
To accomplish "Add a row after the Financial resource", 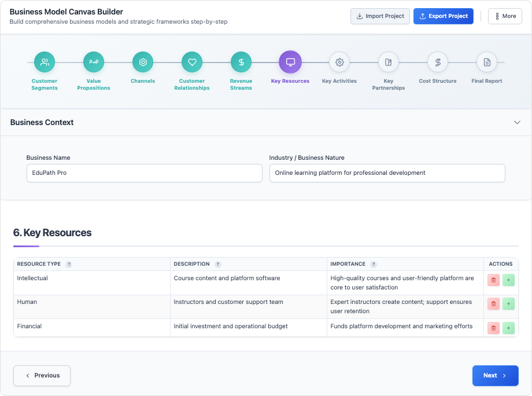I will (x=509, y=328).
